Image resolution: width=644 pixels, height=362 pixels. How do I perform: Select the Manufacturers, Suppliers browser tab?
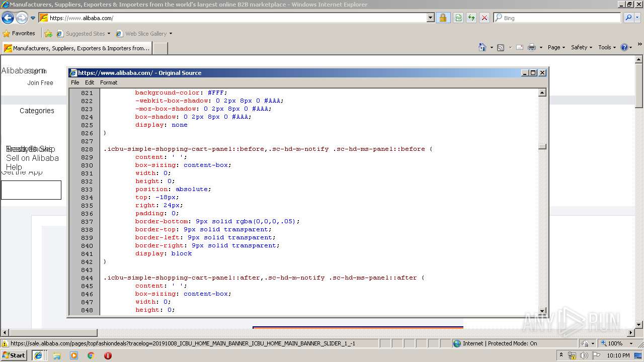pyautogui.click(x=77, y=48)
